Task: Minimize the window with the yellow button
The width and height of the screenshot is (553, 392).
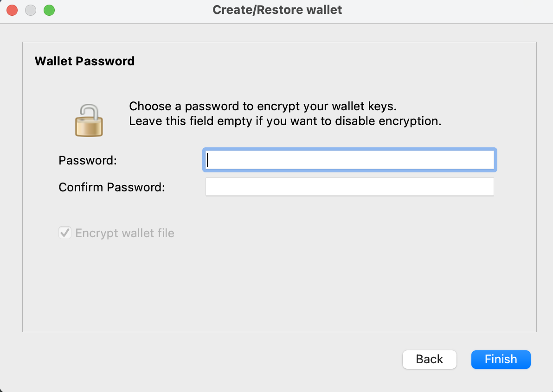Action: pyautogui.click(x=31, y=10)
